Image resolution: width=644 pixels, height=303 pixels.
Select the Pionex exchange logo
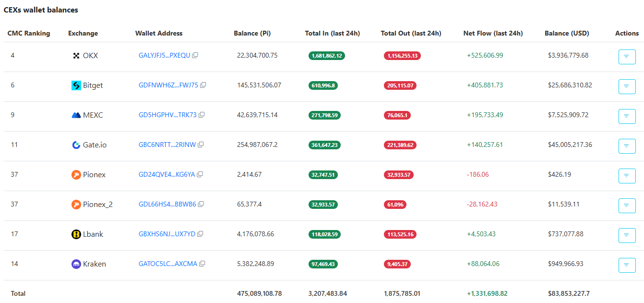pos(76,174)
